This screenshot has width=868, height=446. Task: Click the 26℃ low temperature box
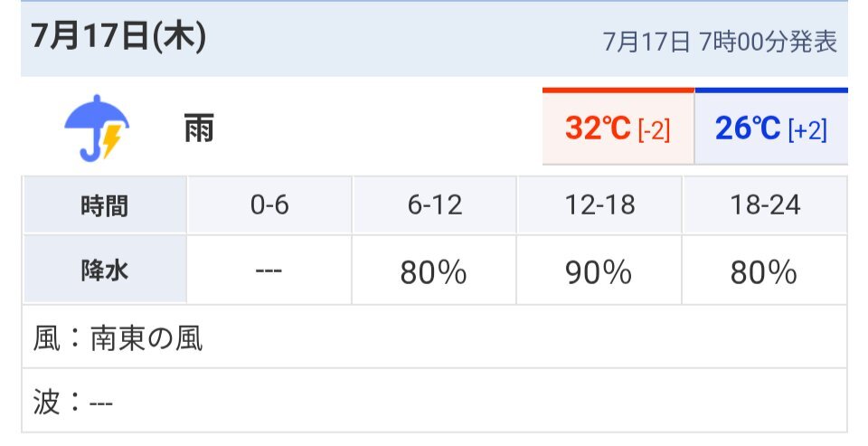click(771, 127)
